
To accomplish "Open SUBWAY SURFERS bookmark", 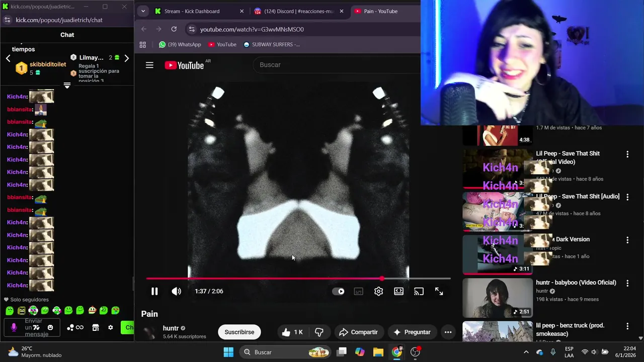I will (x=271, y=44).
